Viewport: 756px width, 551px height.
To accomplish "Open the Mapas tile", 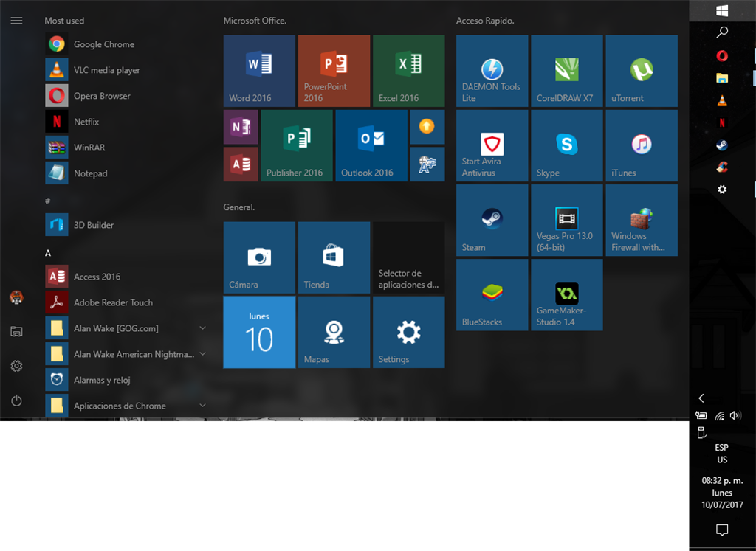I will pos(334,333).
